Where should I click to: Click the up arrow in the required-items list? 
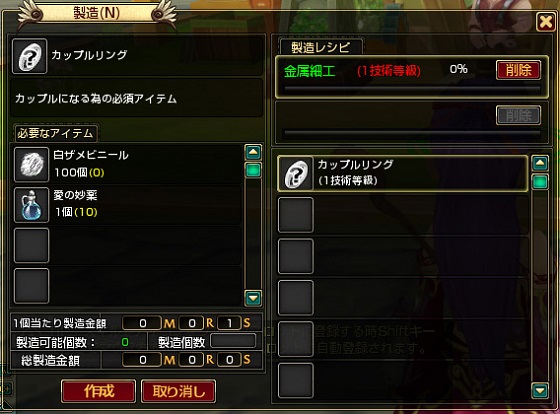click(x=253, y=152)
